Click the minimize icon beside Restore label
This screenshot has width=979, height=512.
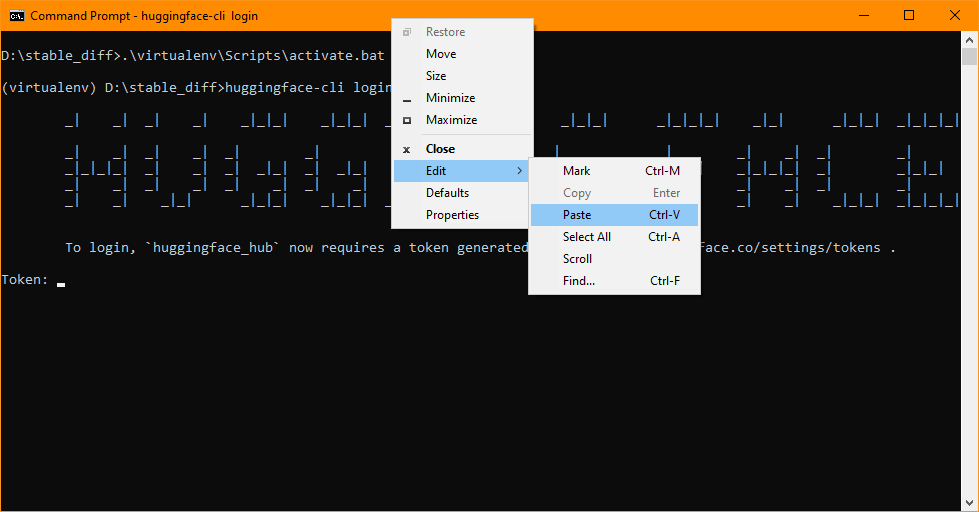tap(407, 100)
